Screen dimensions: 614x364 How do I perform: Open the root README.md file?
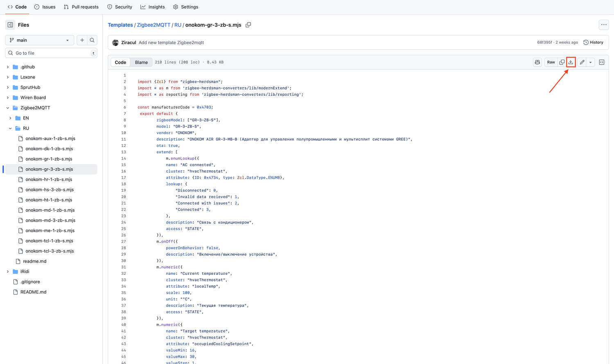[x=34, y=292]
